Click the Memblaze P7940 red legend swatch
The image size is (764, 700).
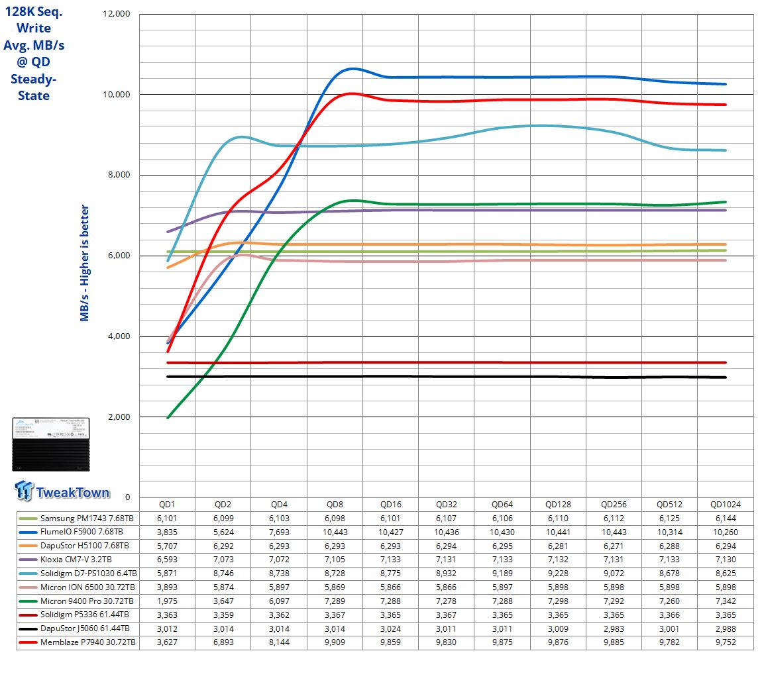28,642
